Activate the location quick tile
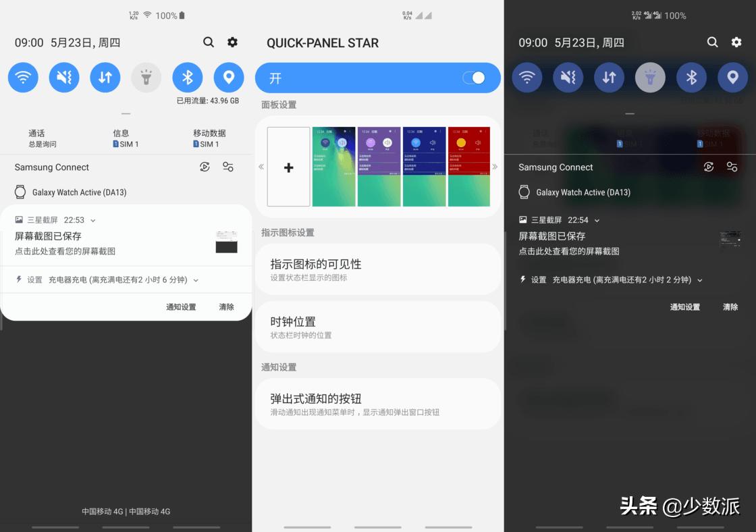This screenshot has width=756, height=532. [x=228, y=77]
